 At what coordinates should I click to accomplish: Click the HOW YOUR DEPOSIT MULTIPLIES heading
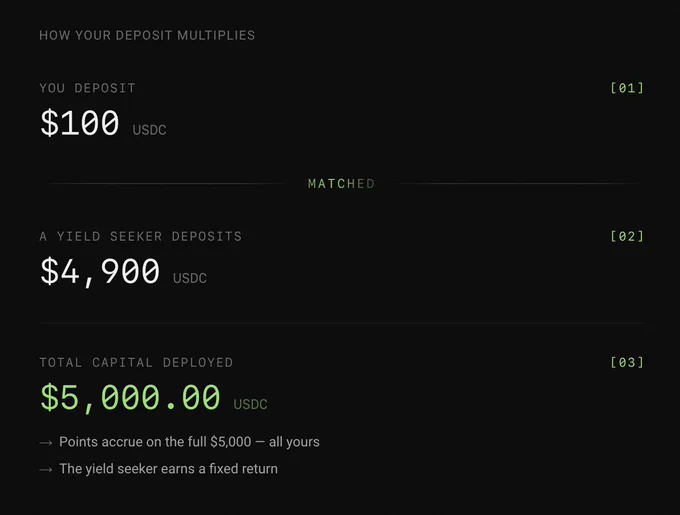(x=147, y=35)
